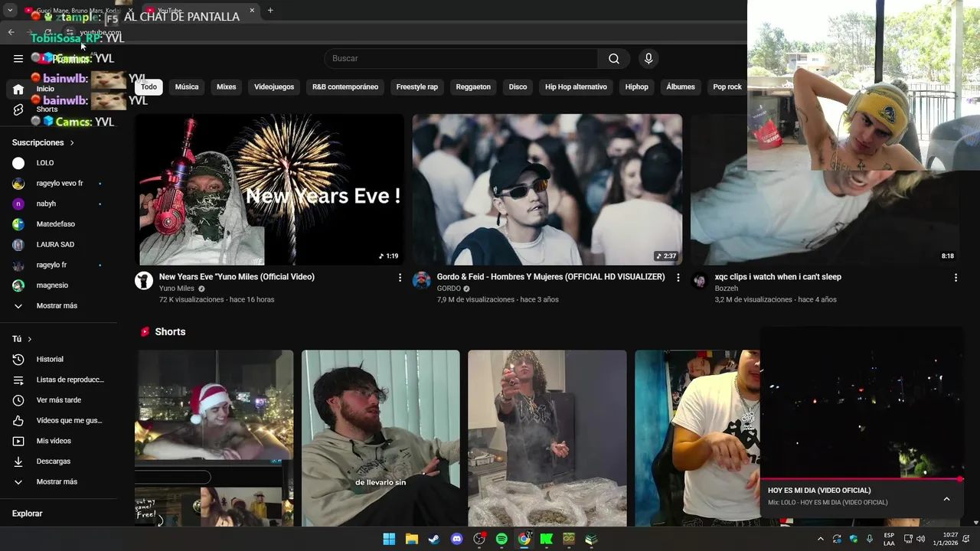The height and width of the screenshot is (551, 980).
Task: Select the Freestyle rap filter chip
Action: point(417,87)
